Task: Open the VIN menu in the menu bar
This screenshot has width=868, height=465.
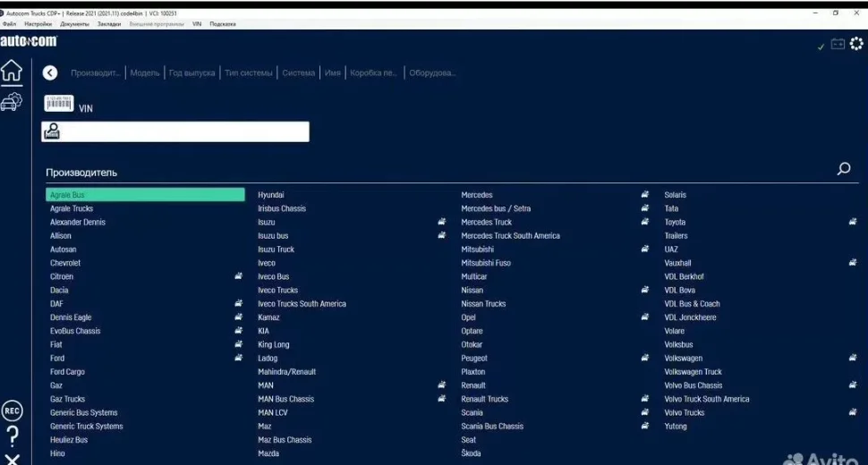Action: (197, 24)
